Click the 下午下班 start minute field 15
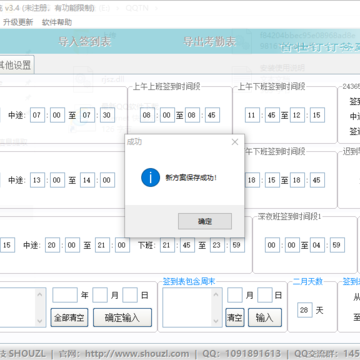The image size is (360, 360). (x=272, y=180)
